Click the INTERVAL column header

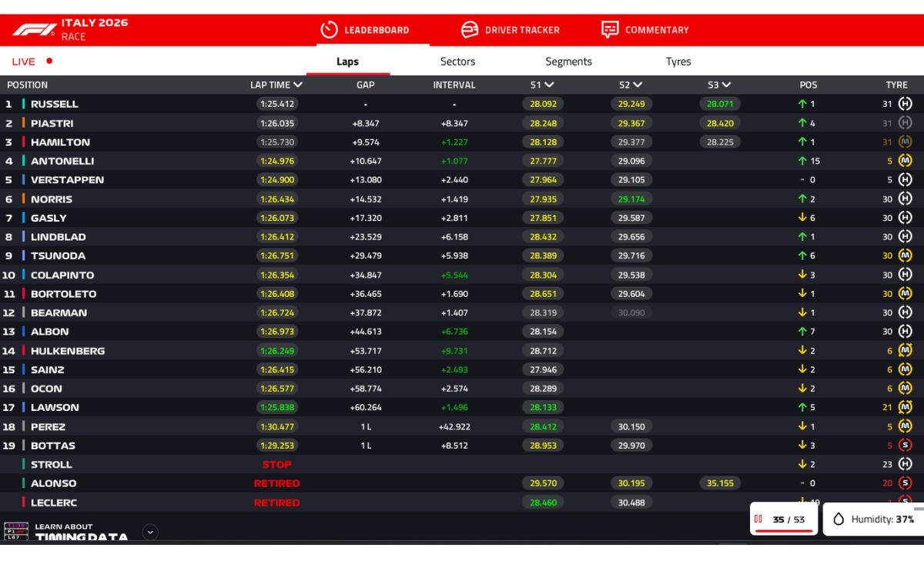pos(454,85)
